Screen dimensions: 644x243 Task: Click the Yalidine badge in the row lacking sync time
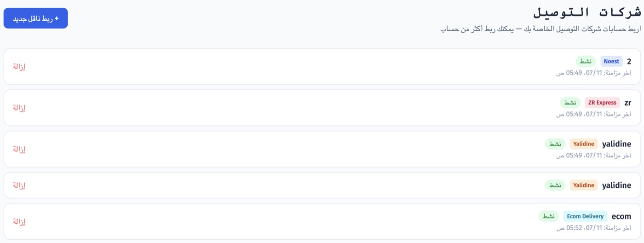[584, 185]
